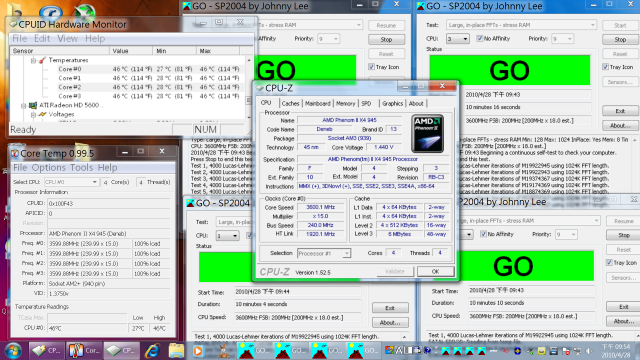
Task: Click Sensors... in the CPU 3 SP2004 window
Action: 620,82
